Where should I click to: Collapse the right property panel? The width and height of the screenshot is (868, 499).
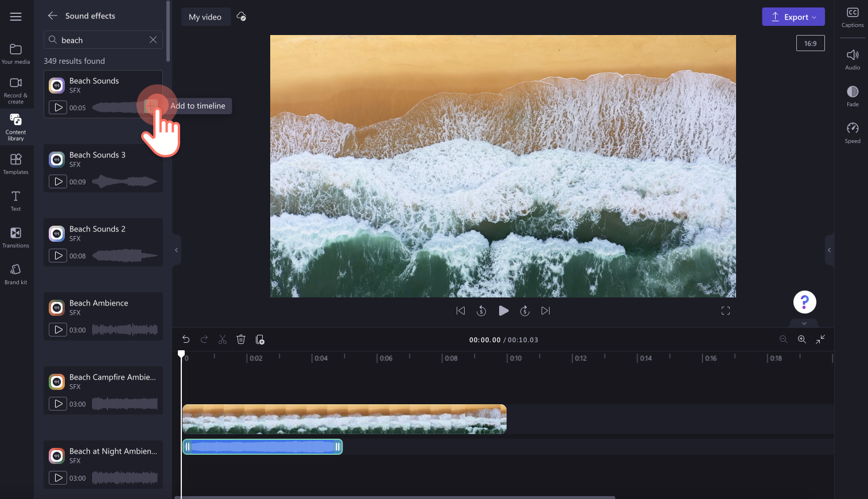(829, 250)
